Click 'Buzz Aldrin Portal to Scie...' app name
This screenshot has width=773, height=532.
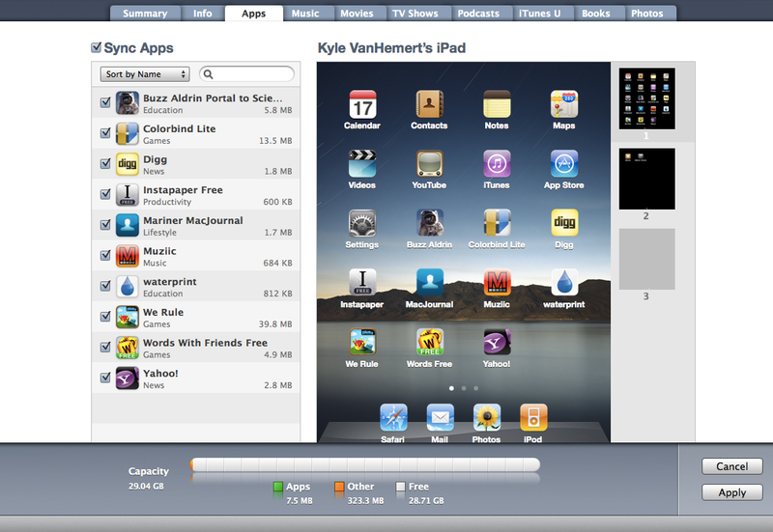[213, 98]
